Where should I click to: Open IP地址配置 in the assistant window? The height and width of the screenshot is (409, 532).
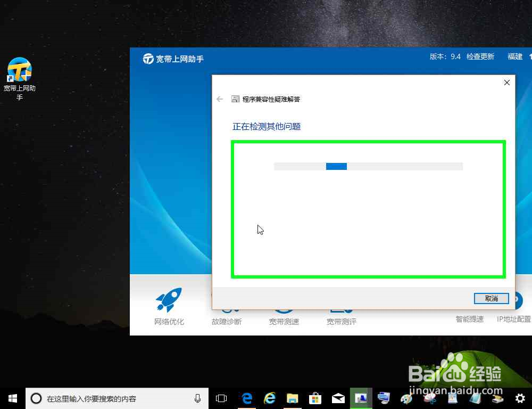(x=514, y=319)
